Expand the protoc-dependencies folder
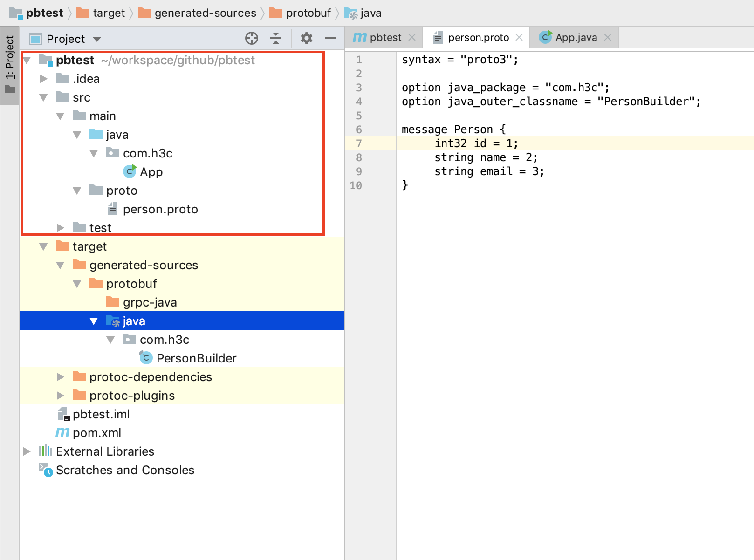The width and height of the screenshot is (754, 560). (x=61, y=376)
